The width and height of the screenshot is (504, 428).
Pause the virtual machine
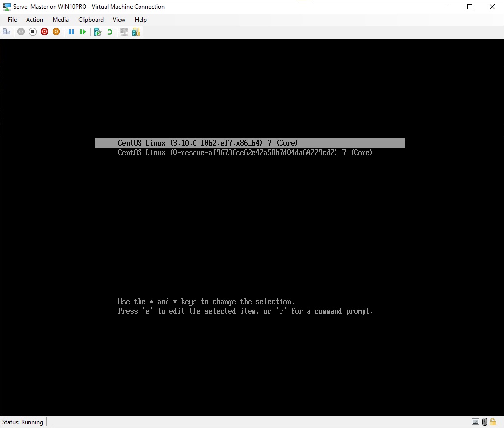[x=71, y=32]
